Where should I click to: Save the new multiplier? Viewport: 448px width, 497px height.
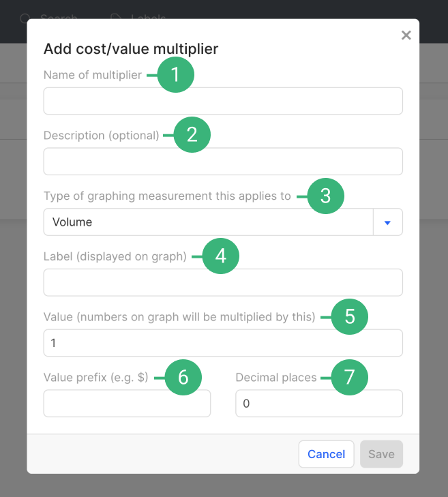381,454
